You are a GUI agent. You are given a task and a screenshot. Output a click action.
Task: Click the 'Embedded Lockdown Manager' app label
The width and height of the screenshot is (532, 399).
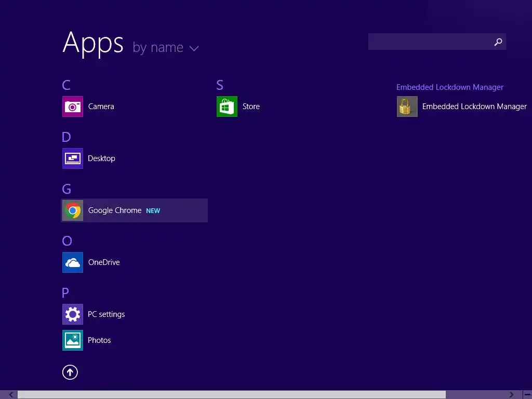pos(474,107)
